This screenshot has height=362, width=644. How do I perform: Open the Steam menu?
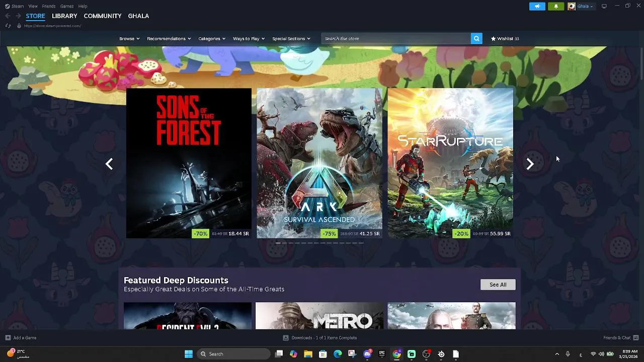tap(18, 6)
